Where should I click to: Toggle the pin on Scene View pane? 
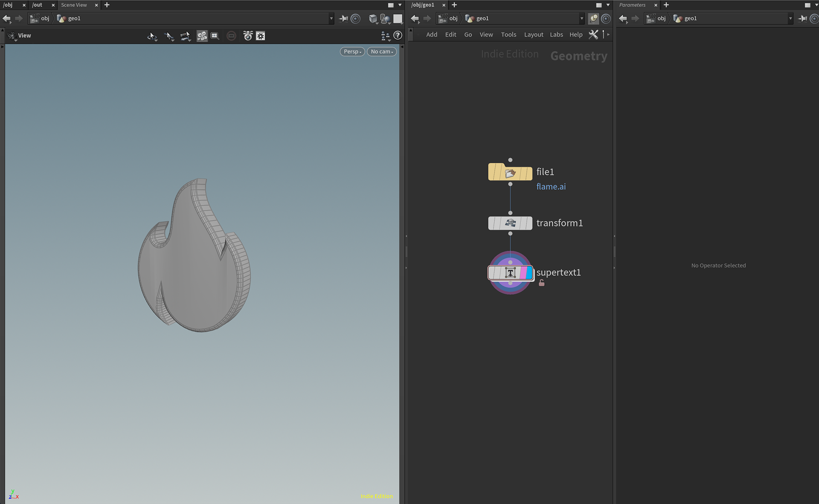pyautogui.click(x=343, y=18)
